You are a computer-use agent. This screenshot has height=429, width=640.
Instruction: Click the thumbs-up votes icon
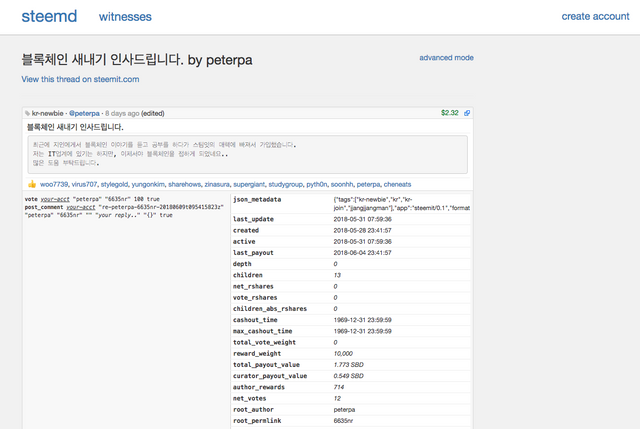pyautogui.click(x=32, y=184)
